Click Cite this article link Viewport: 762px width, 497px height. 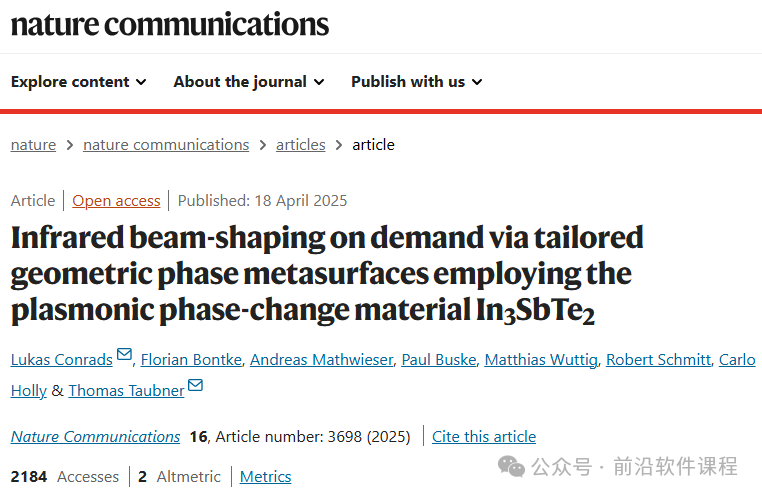point(484,437)
